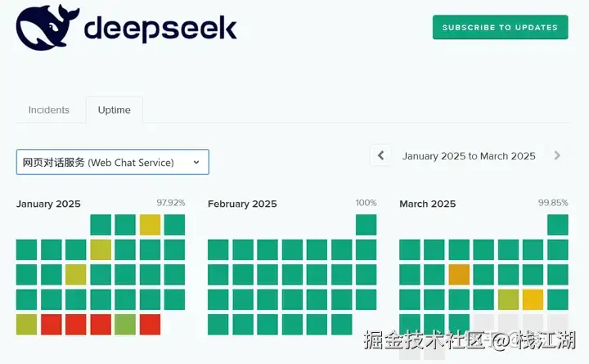
Task: Click the yellow-green square in January's second row
Action: [x=101, y=249]
